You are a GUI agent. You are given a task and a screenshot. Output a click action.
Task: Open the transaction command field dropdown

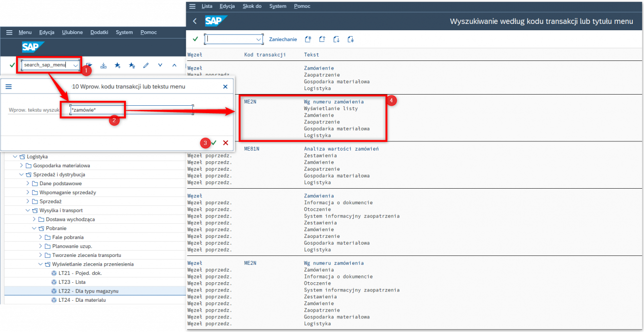[x=76, y=65]
